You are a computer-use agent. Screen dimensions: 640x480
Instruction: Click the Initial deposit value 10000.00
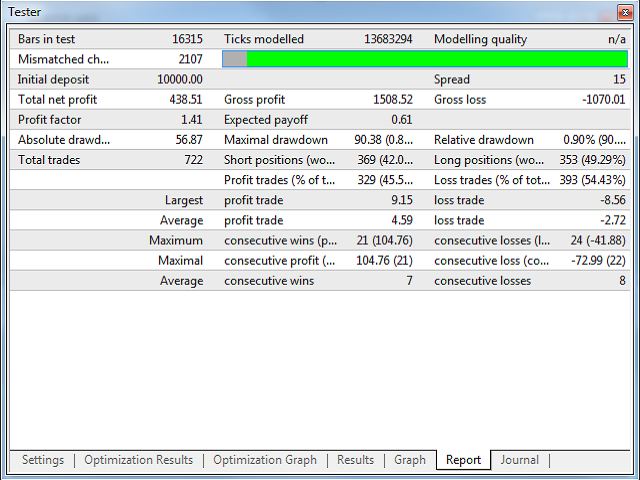[x=180, y=80]
